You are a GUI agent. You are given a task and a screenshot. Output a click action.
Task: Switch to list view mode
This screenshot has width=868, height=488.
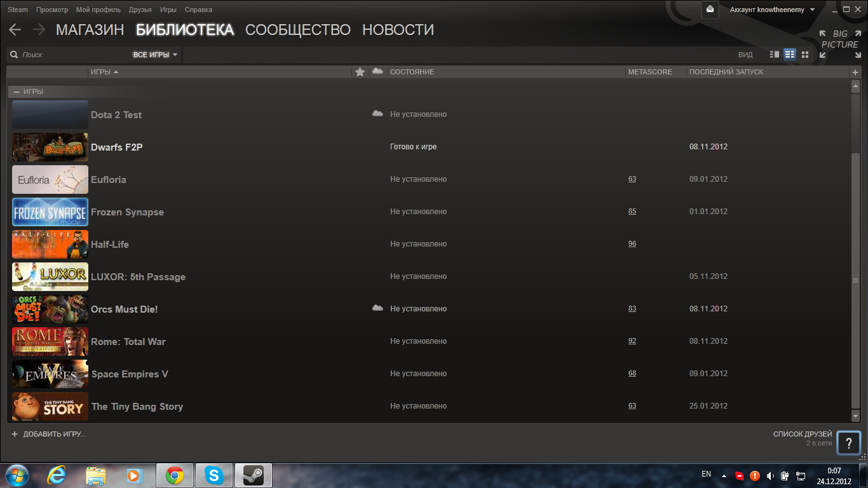790,55
